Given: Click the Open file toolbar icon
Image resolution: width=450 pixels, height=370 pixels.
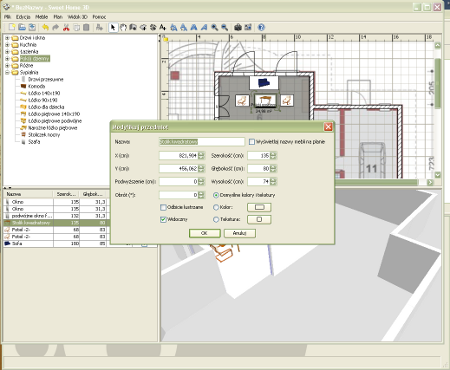Looking at the screenshot, I should click(22, 27).
